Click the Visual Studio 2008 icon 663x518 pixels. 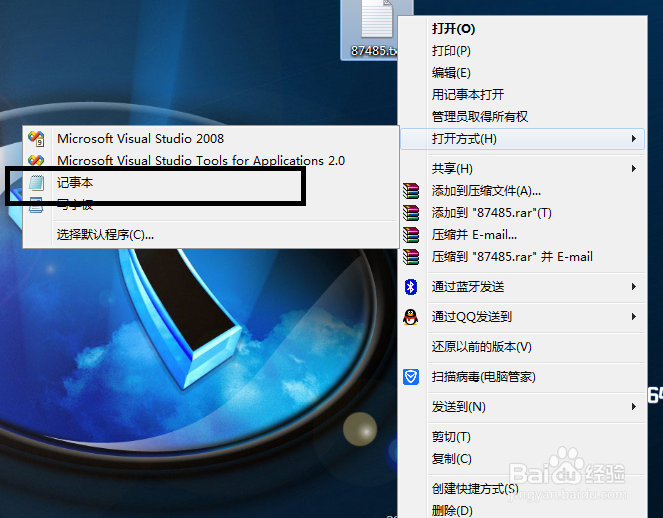click(36, 138)
